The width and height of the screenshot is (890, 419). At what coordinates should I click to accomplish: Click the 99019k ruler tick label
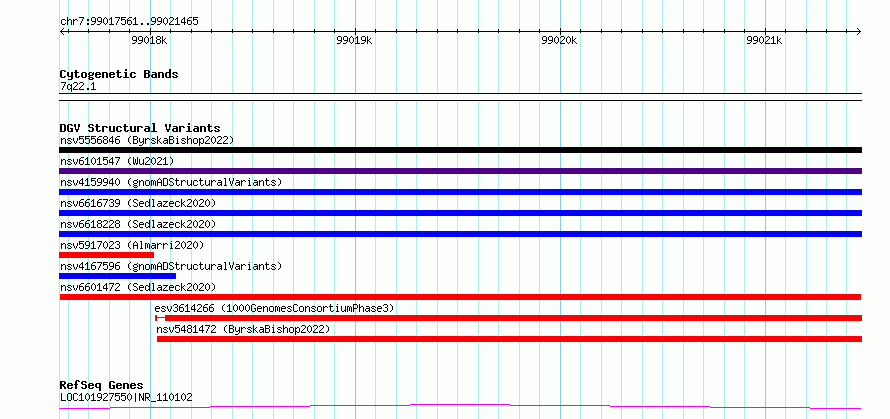[x=354, y=40]
